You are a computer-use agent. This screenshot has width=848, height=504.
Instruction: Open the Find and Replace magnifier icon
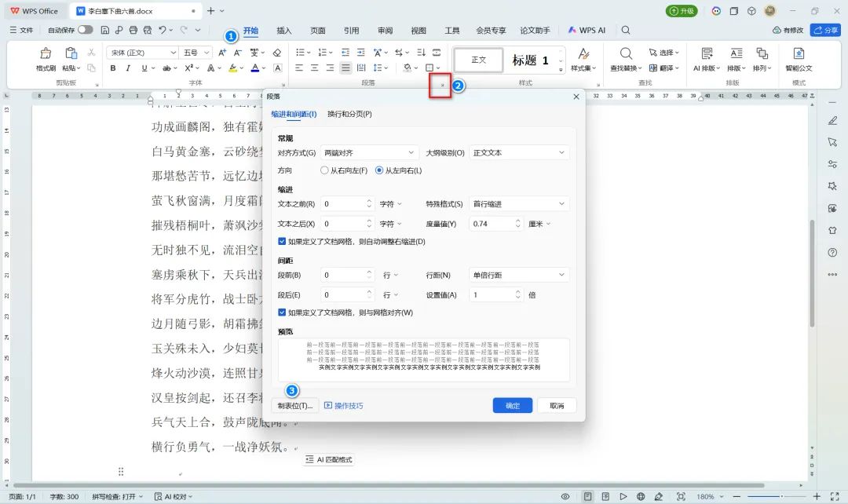click(x=626, y=53)
